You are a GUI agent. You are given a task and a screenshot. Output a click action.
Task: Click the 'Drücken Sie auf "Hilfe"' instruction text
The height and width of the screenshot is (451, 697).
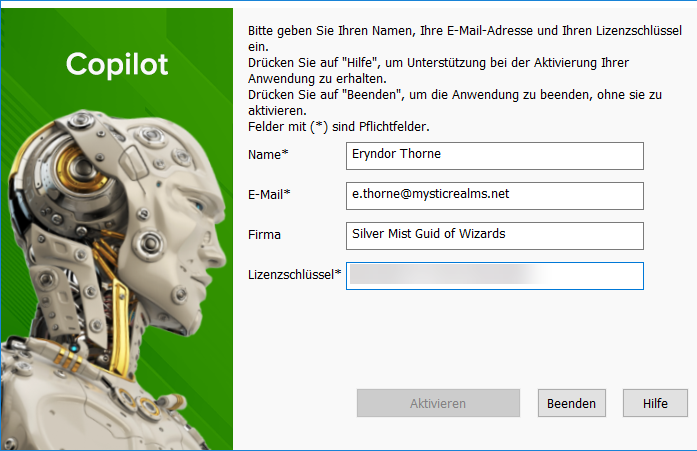[x=438, y=70]
